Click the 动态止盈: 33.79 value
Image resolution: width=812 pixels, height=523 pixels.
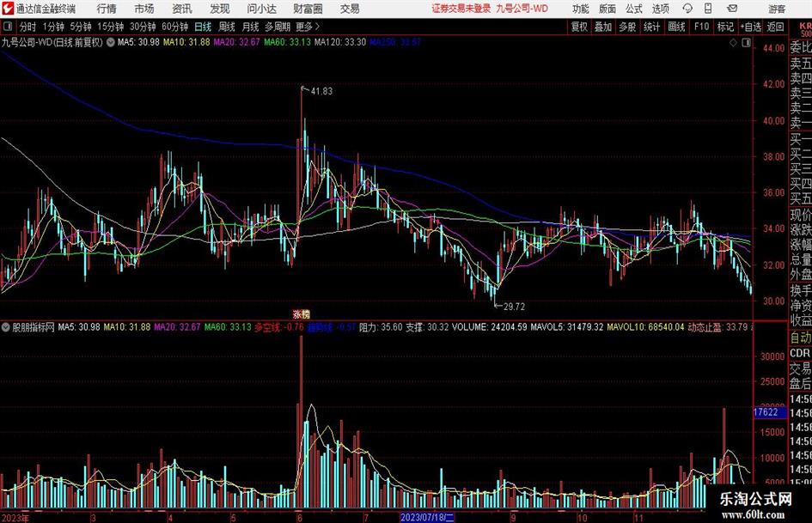click(x=717, y=327)
